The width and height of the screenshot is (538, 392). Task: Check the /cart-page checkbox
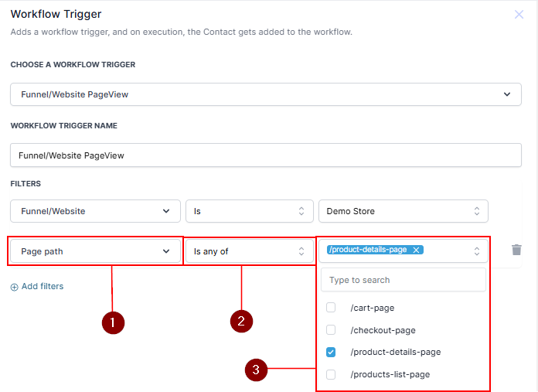331,308
